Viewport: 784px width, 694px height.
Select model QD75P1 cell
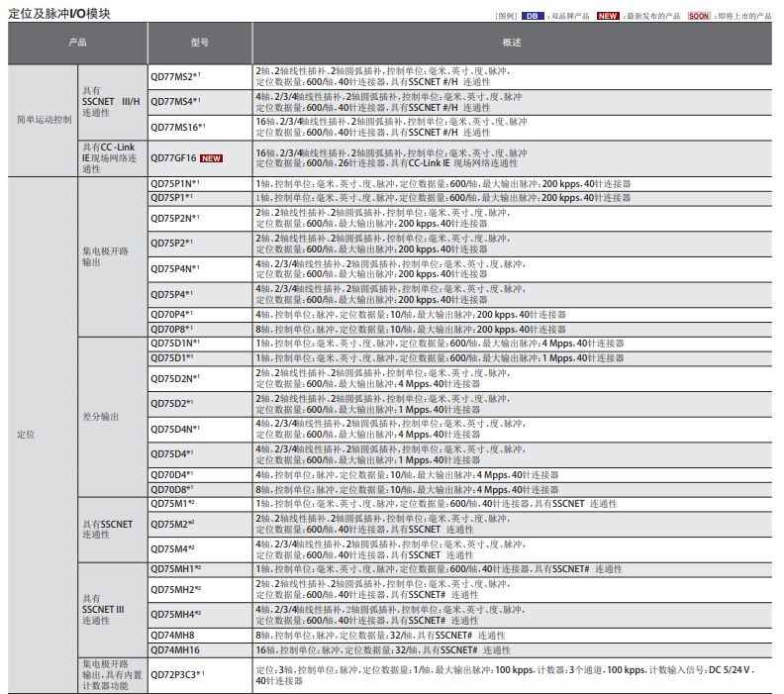200,198
